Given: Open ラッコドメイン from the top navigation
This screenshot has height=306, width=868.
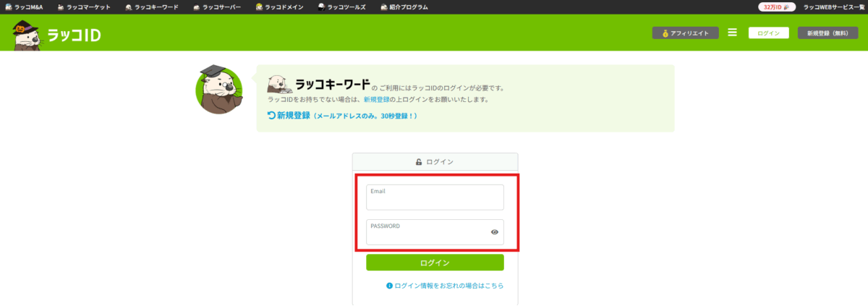Looking at the screenshot, I should point(279,7).
